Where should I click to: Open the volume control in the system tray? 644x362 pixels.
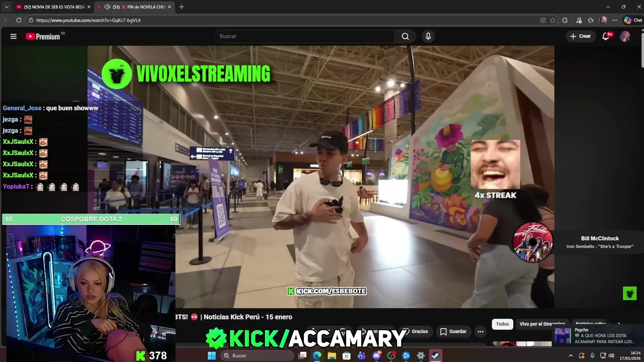(x=611, y=355)
